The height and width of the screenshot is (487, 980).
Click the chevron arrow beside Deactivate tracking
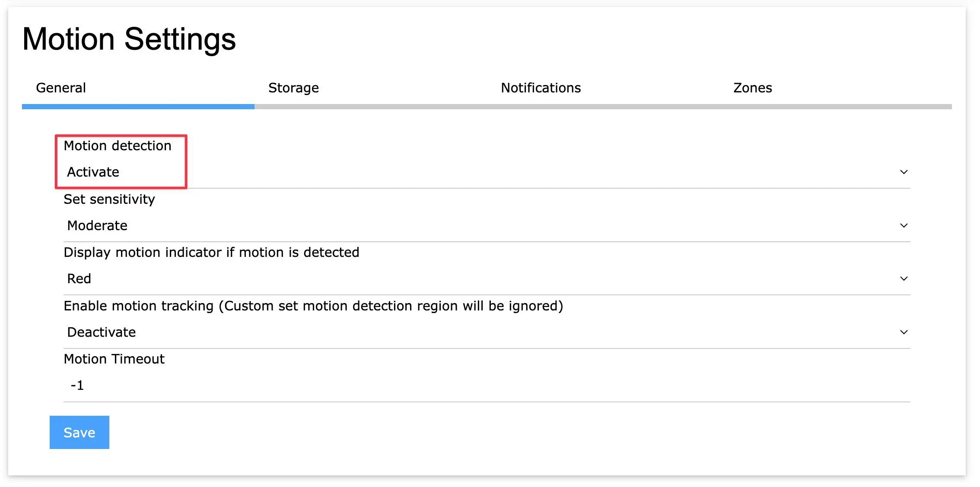click(904, 332)
